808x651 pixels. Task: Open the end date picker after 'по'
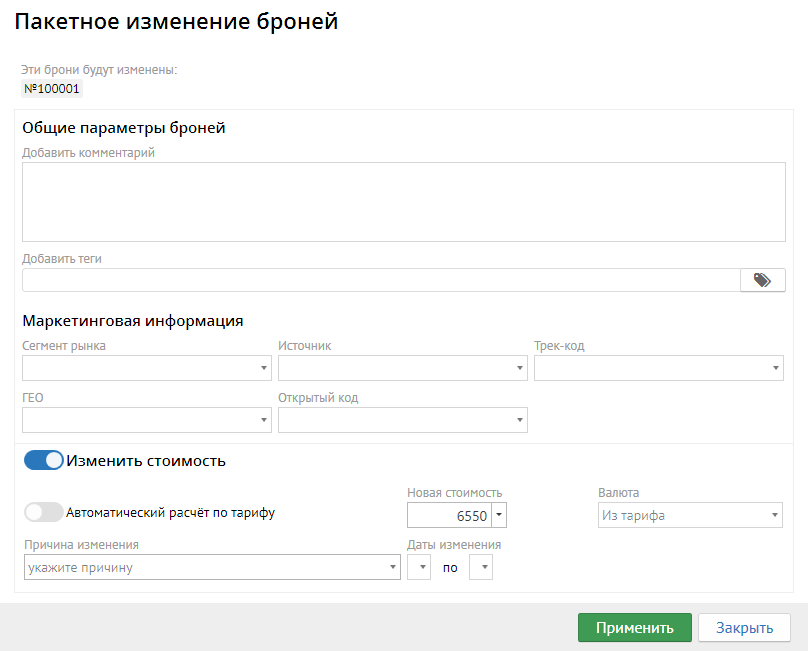[x=482, y=567]
